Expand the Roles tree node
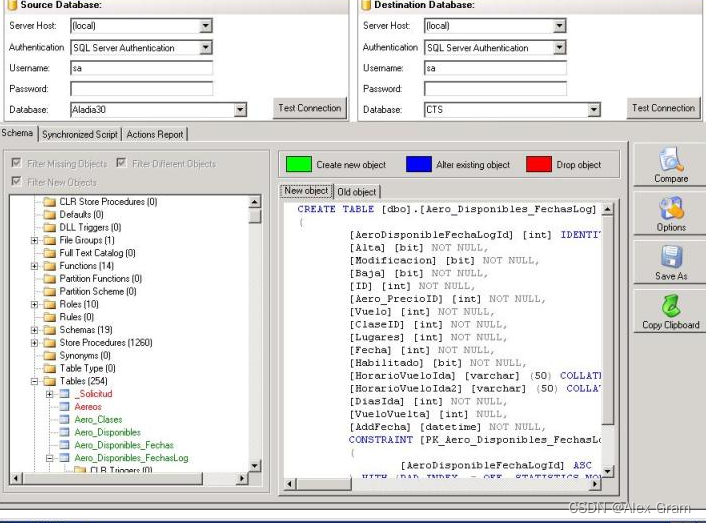 pos(35,304)
